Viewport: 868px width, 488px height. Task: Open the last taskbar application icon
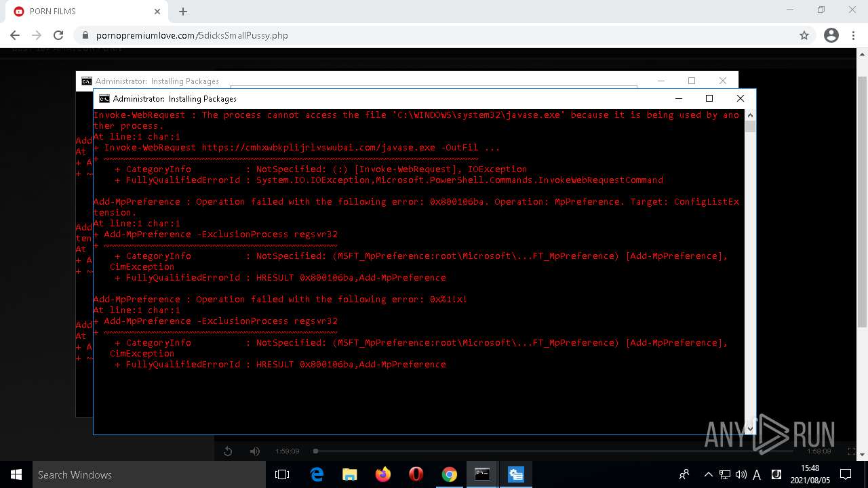[x=515, y=474]
